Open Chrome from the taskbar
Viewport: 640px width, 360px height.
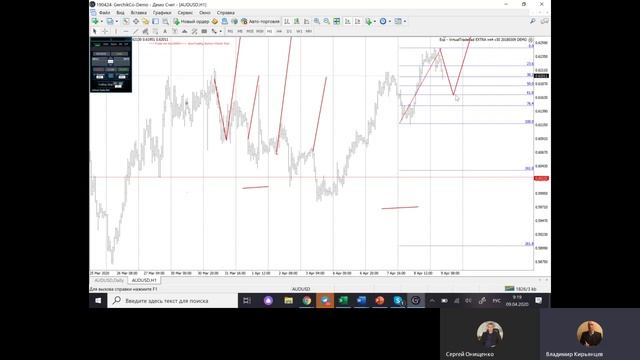(x=307, y=300)
